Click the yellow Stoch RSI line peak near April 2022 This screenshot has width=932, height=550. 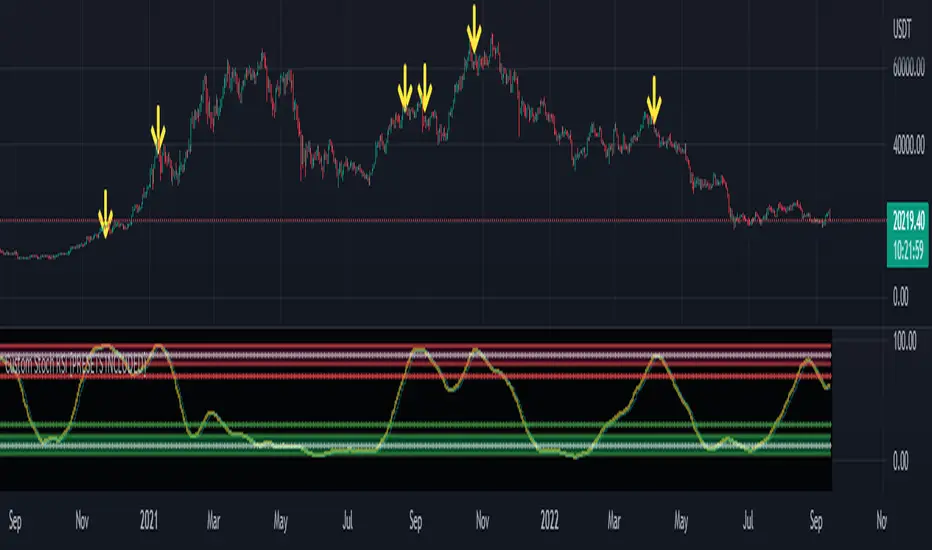pos(656,356)
